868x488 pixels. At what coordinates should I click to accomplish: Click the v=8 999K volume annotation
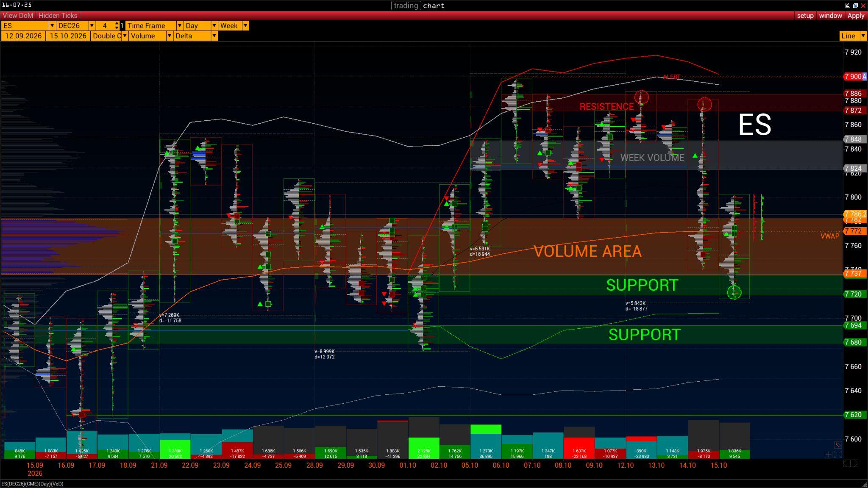[x=325, y=351]
